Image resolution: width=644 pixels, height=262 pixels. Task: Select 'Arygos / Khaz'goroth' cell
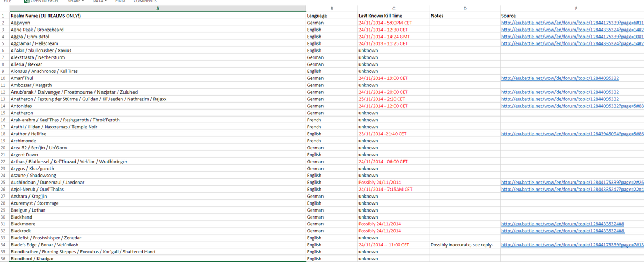[157, 169]
